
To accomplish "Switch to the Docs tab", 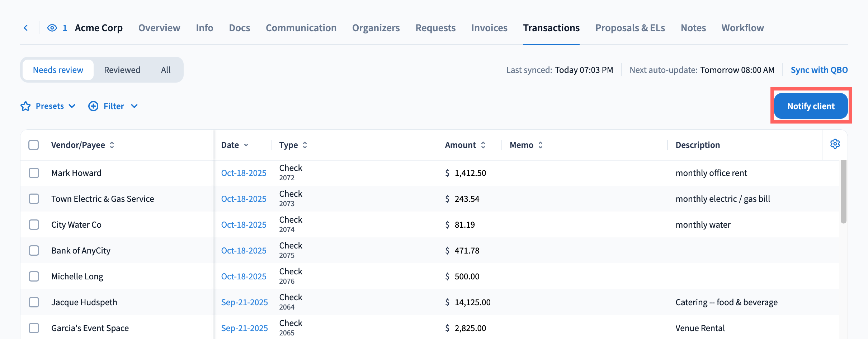I will pyautogui.click(x=240, y=28).
